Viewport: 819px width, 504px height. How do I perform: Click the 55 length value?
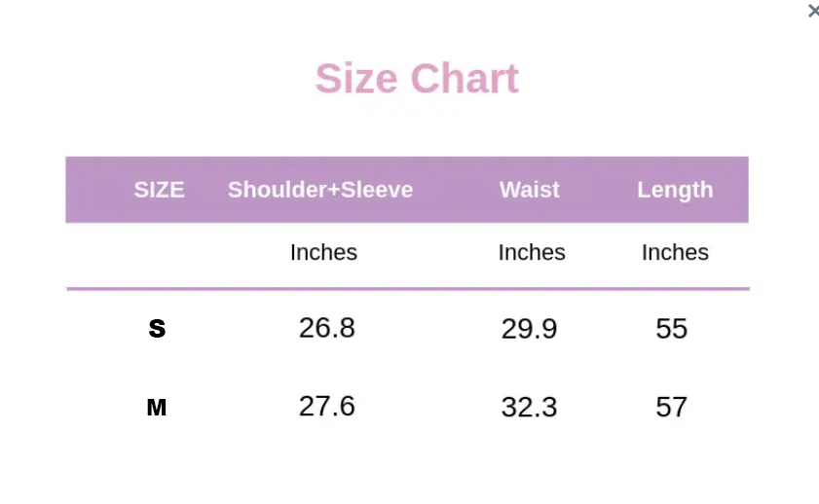tap(672, 329)
